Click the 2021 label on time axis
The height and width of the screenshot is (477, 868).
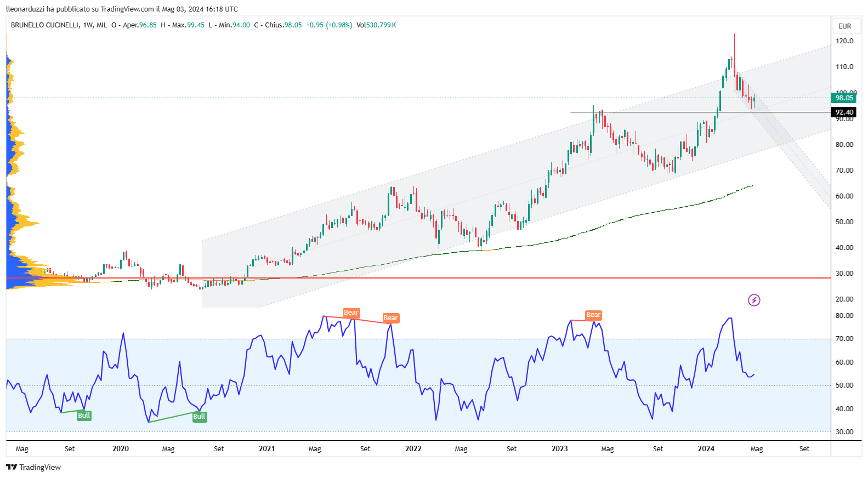pos(267,448)
